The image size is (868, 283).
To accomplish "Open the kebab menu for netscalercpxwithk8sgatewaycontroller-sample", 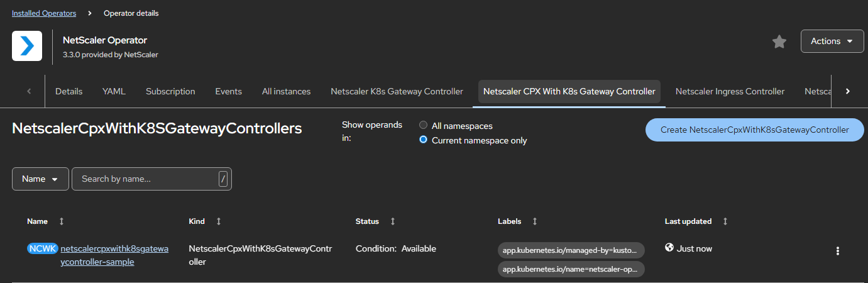I will pos(838,251).
